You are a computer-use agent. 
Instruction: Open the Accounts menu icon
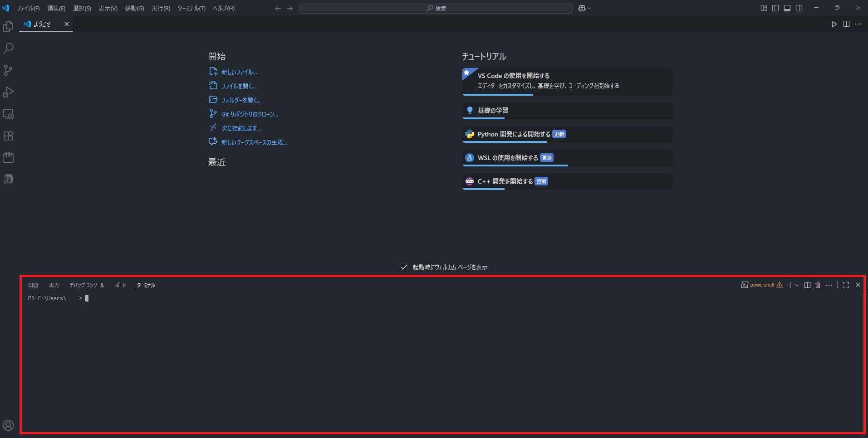[x=8, y=425]
